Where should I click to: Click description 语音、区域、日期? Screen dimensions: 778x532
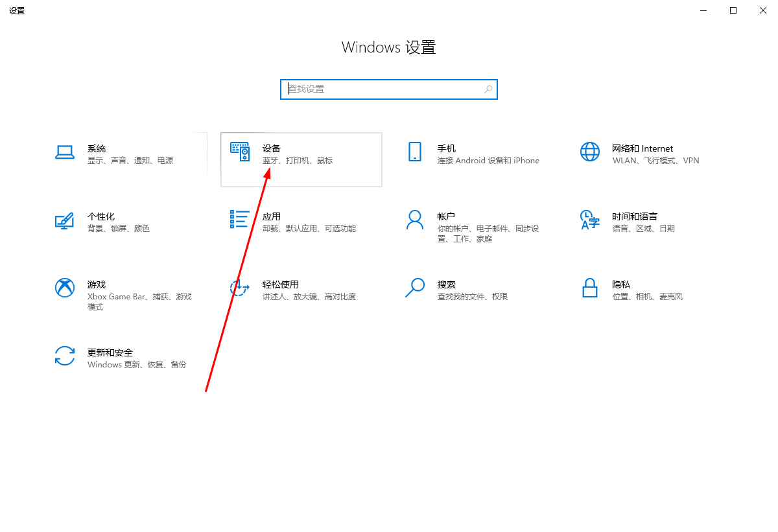pos(644,229)
